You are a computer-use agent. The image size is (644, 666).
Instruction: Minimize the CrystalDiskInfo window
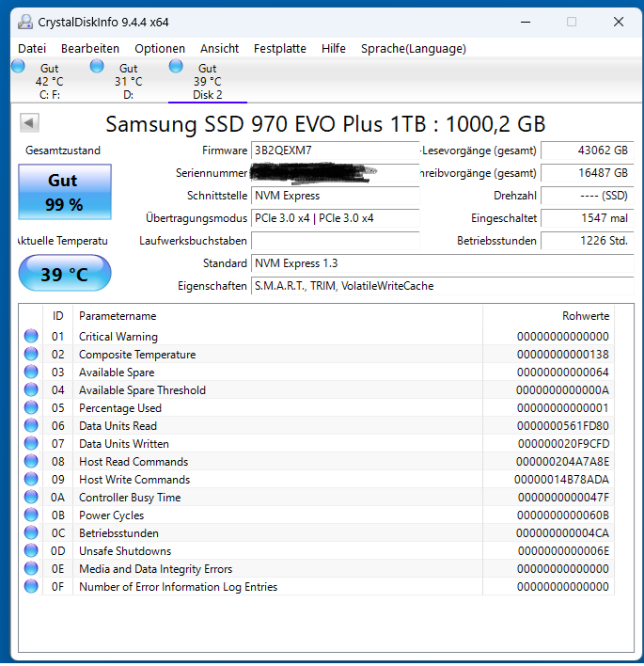[x=526, y=22]
